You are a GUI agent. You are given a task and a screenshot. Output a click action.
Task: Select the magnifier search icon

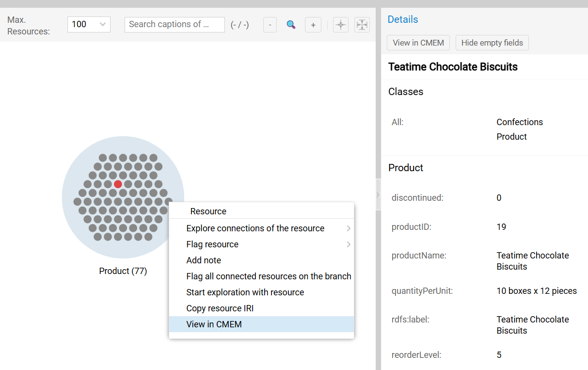291,24
